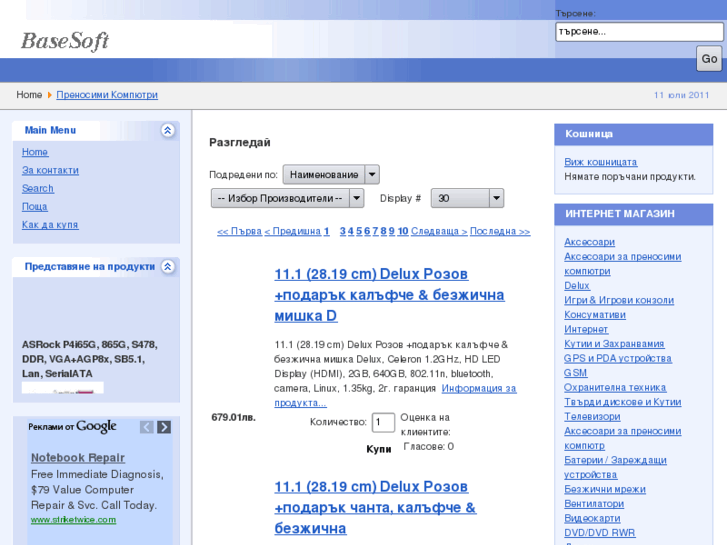Open За контакти in Main Menu
This screenshot has height=545, width=727.
[x=50, y=170]
